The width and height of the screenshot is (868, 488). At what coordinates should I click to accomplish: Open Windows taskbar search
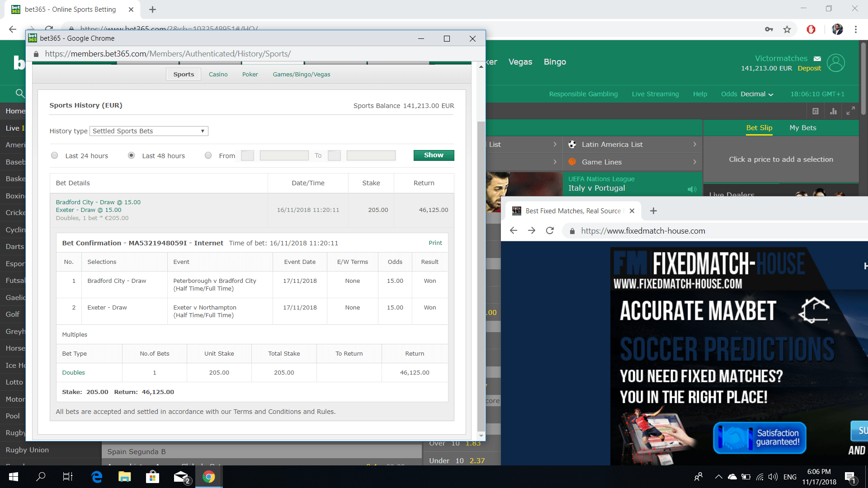click(41, 477)
